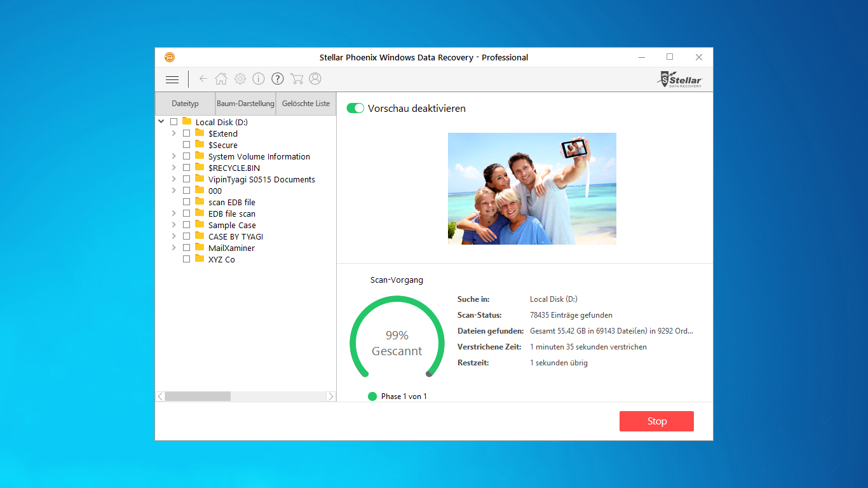The image size is (868, 488).
Task: Click the horizontal scrollbar thumb in tree panel
Action: pyautogui.click(x=198, y=396)
